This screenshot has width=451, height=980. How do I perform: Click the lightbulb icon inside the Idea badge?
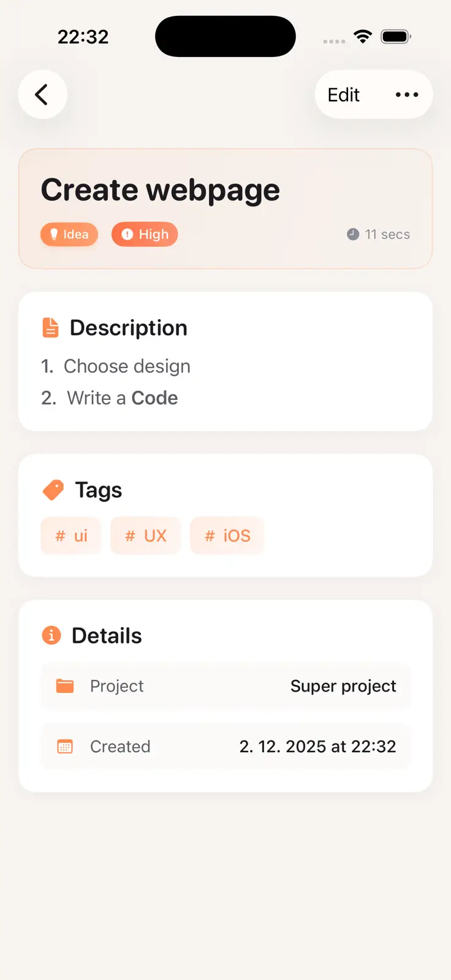tap(55, 234)
